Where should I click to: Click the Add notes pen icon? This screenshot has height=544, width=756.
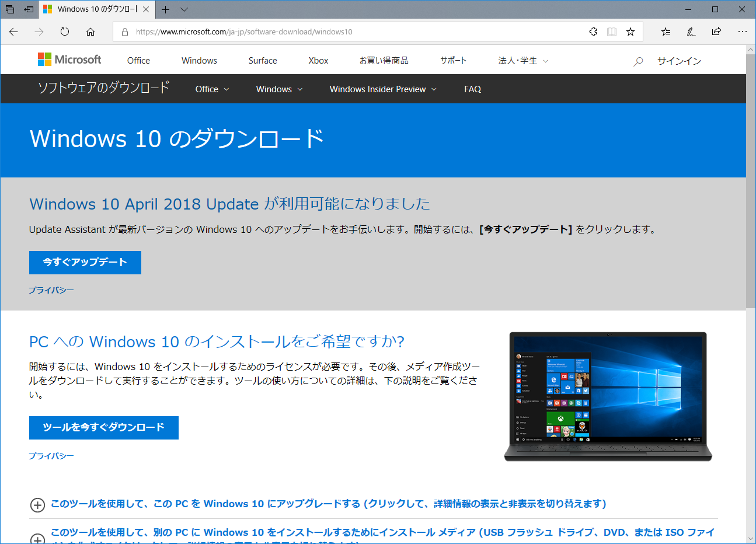[691, 32]
